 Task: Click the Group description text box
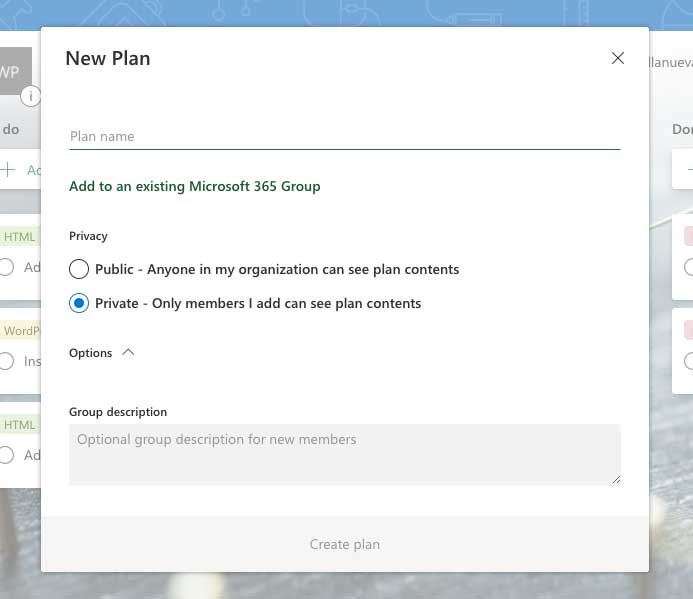[344, 454]
